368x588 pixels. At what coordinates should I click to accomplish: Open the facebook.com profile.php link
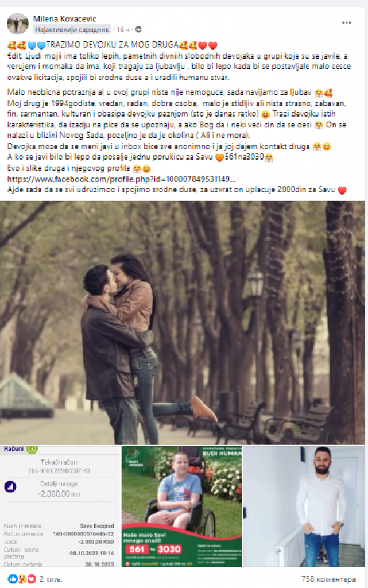click(x=121, y=179)
